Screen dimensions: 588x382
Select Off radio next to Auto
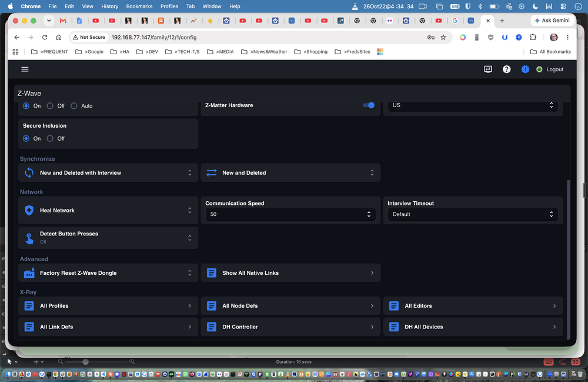click(x=50, y=106)
